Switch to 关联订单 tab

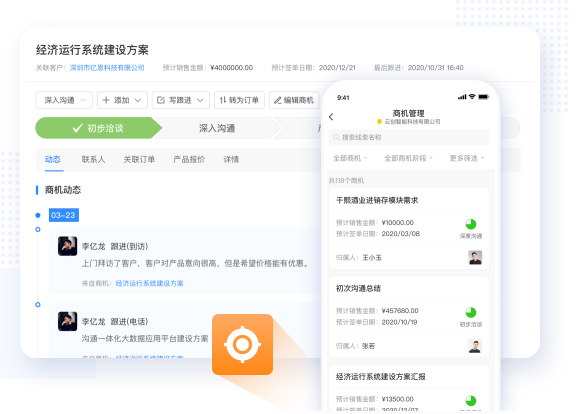139,159
